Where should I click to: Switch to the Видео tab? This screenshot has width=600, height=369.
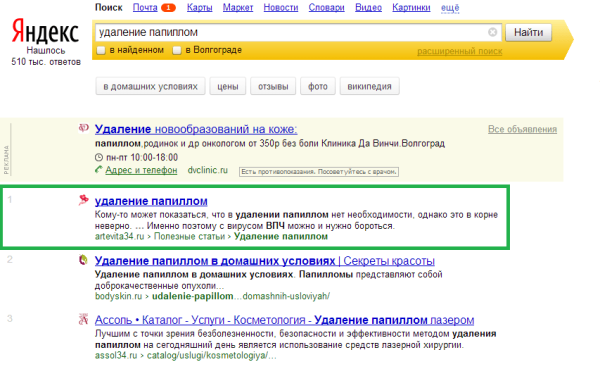click(x=368, y=8)
